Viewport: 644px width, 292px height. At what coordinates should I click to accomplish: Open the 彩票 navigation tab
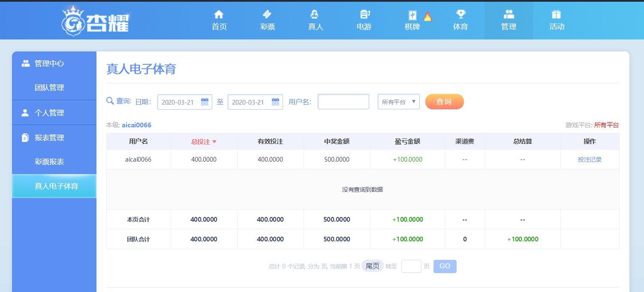pyautogui.click(x=267, y=20)
